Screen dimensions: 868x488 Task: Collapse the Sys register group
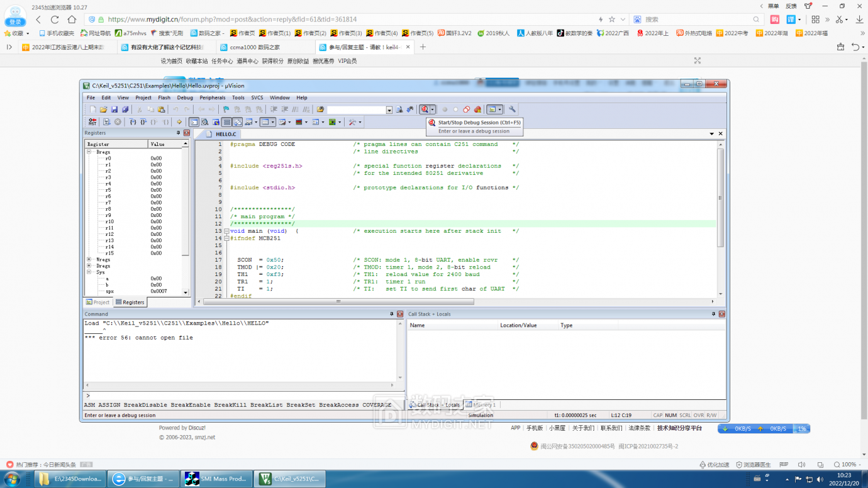89,272
